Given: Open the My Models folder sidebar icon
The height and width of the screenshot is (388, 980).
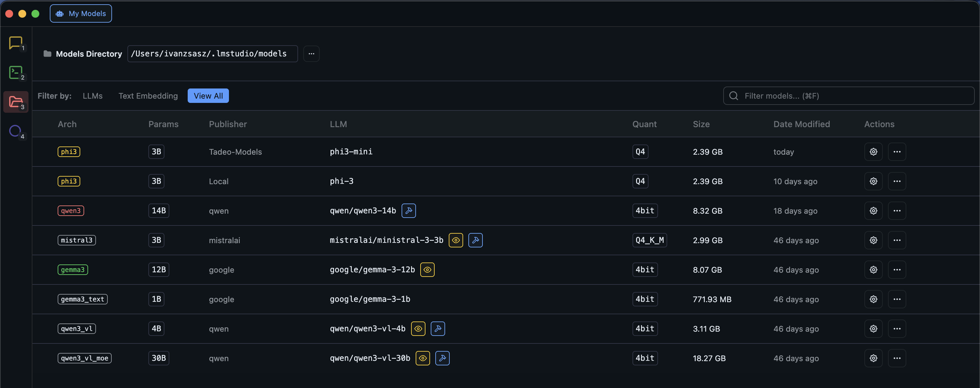Looking at the screenshot, I should coord(16,102).
